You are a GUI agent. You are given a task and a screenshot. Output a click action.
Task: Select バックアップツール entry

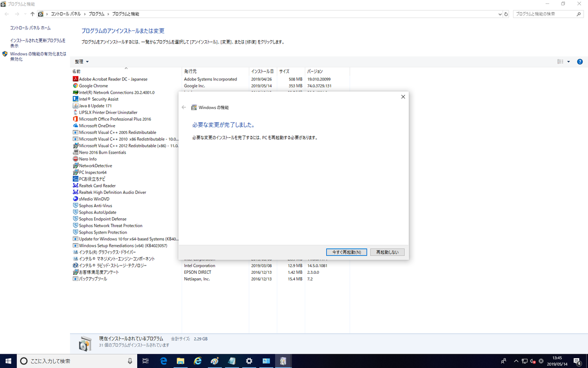pos(93,279)
